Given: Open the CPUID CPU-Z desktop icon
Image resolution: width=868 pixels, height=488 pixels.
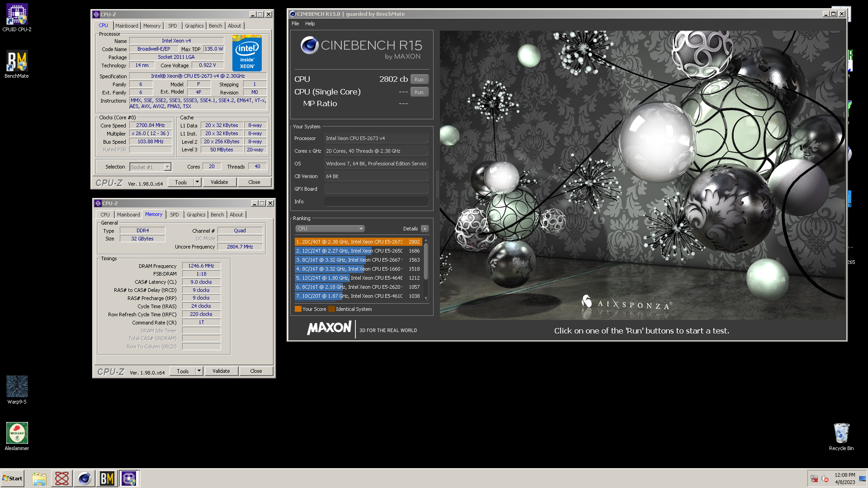Looking at the screenshot, I should click(17, 18).
